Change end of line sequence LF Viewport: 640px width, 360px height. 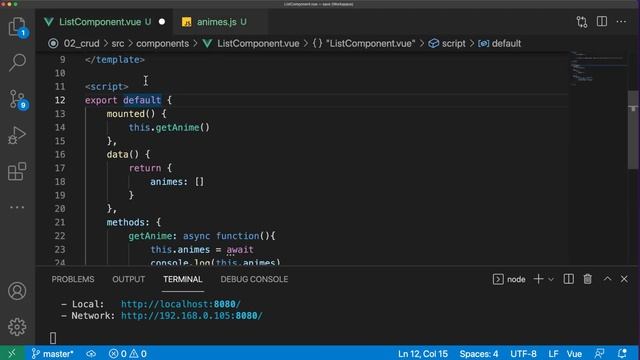pyautogui.click(x=553, y=353)
